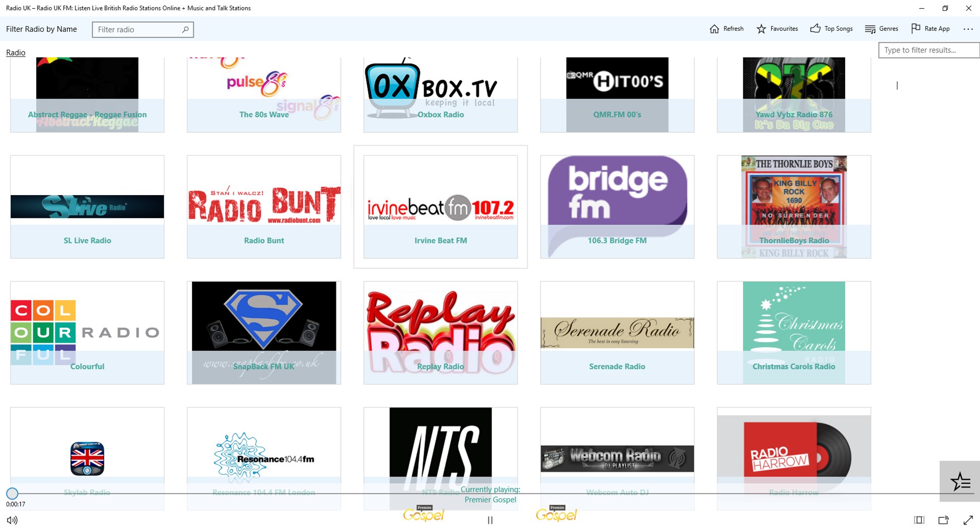The width and height of the screenshot is (980, 531).
Task: Click the Rate App flag icon
Action: (916, 29)
